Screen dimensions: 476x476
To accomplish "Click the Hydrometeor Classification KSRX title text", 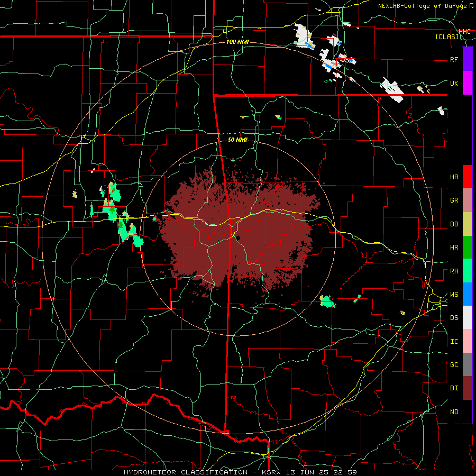I will (x=240, y=472).
